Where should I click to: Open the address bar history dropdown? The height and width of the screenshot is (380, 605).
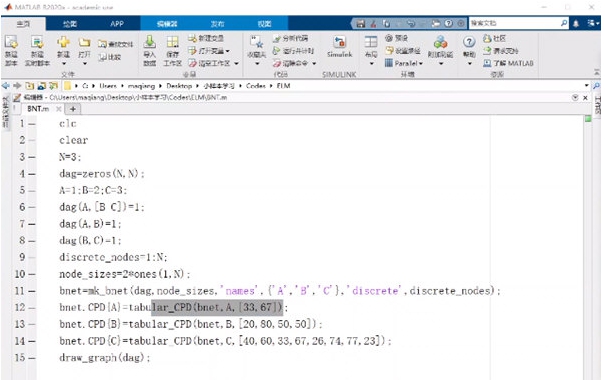click(586, 85)
